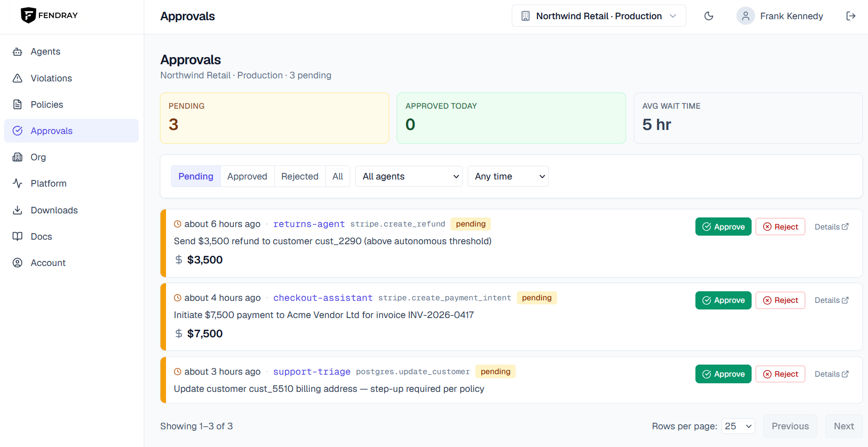Toggle dark mode with moon icon

coord(709,16)
